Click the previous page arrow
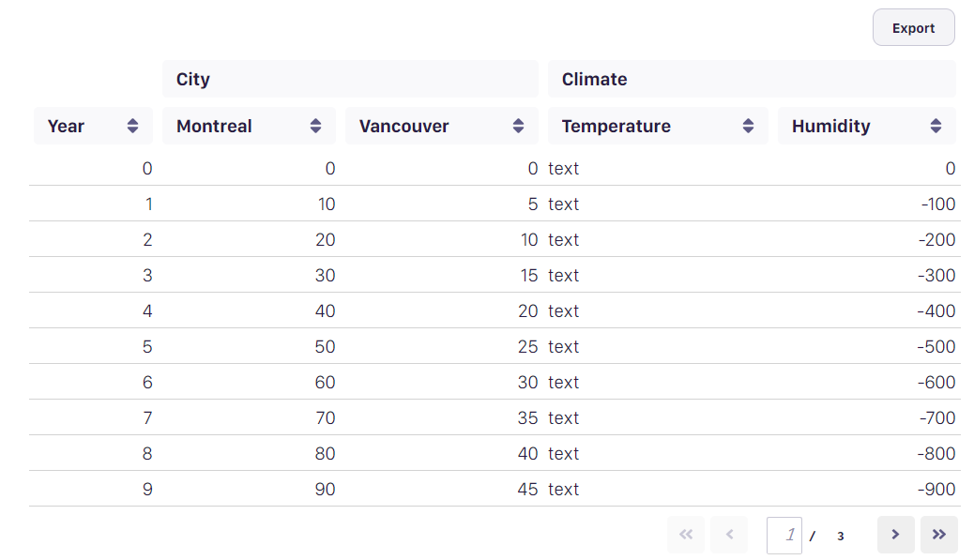This screenshot has height=560, width=974. [x=729, y=535]
